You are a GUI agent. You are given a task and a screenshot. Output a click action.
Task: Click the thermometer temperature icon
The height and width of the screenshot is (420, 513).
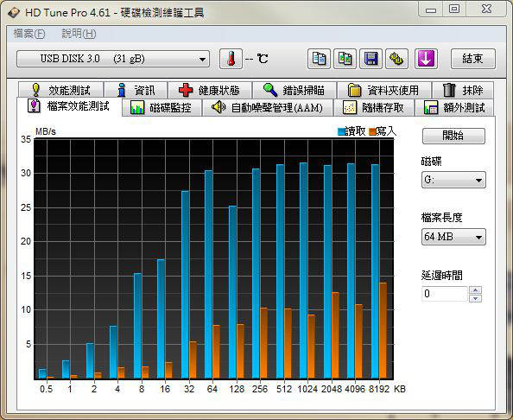coord(231,59)
